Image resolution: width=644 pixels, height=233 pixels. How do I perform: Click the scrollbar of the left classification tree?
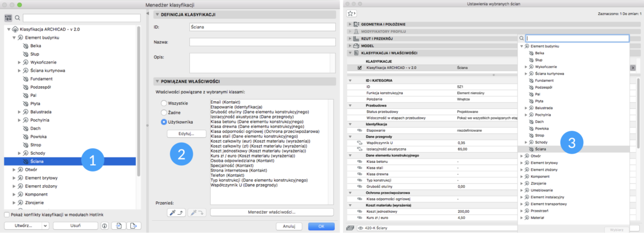pos(138,102)
